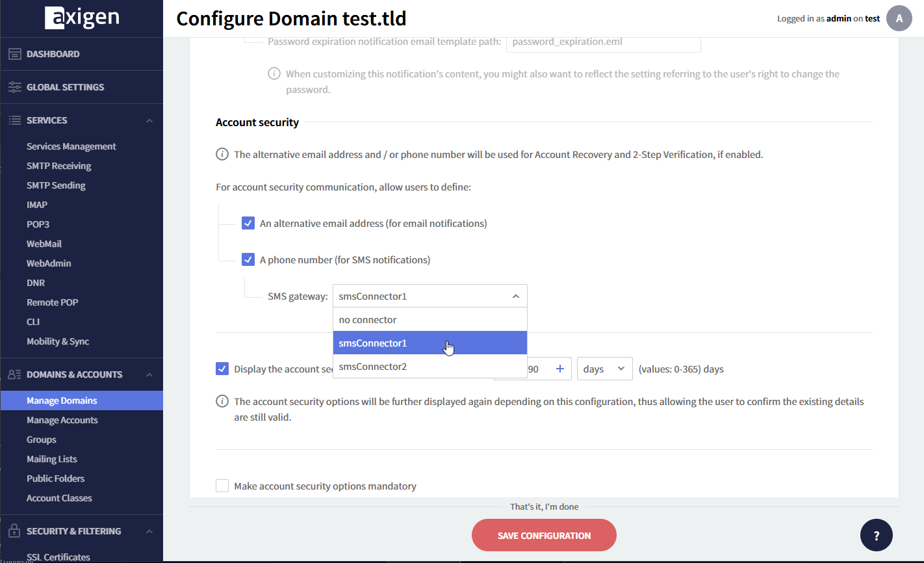
Task: Uncheck the alternative email address checkbox
Action: pos(248,224)
